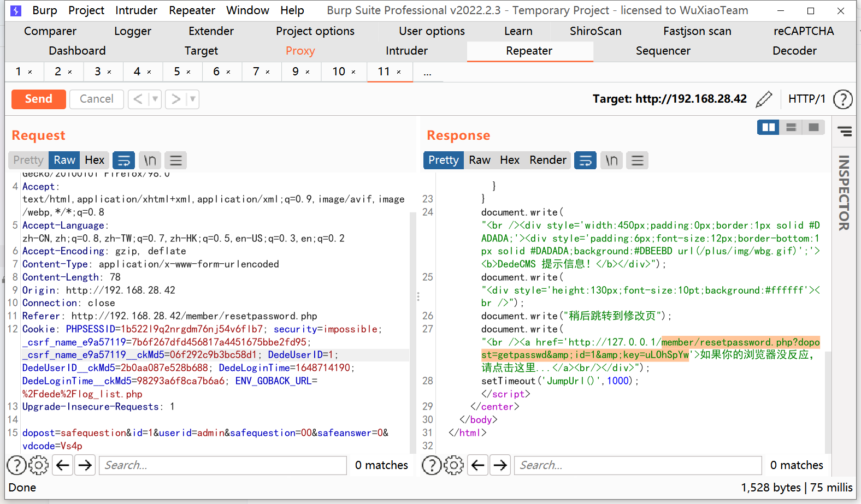
Task: Go to previous match in Request search
Action: 63,465
